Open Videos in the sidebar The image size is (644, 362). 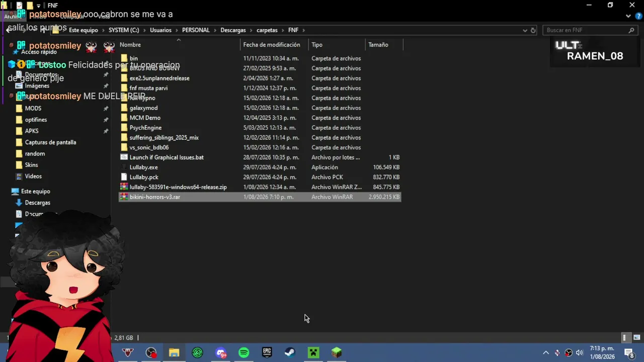point(33,176)
